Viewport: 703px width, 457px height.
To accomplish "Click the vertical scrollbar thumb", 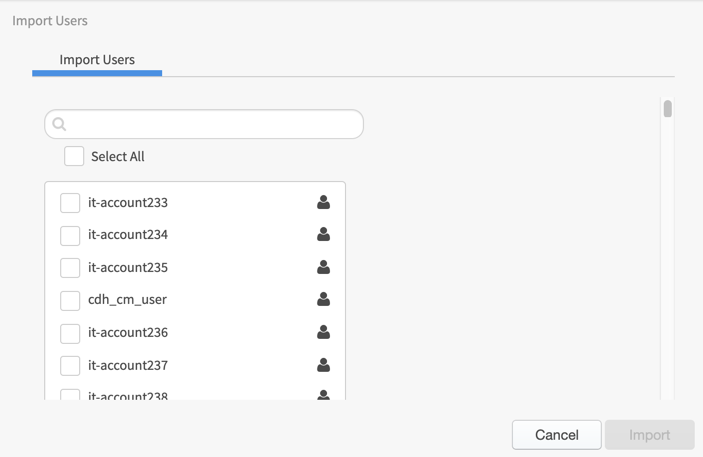I will [668, 109].
